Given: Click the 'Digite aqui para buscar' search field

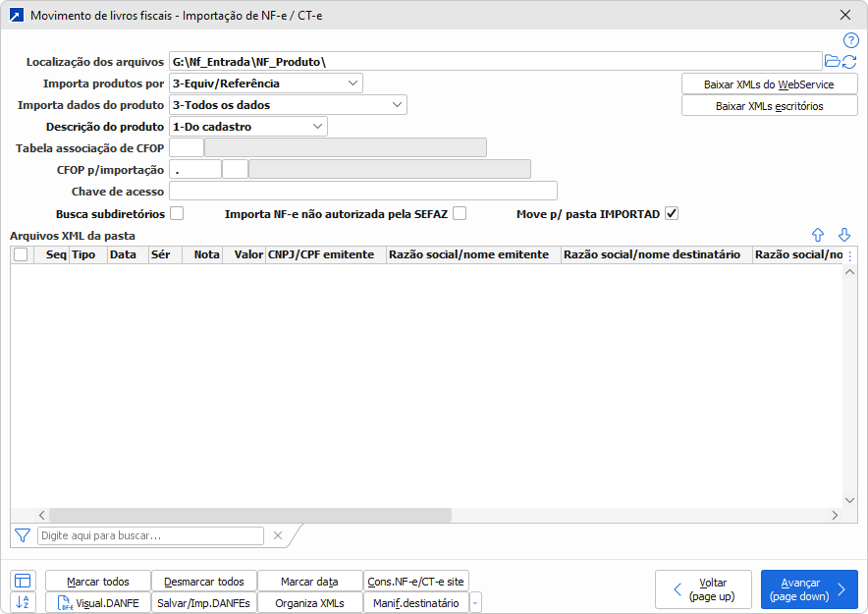Looking at the screenshot, I should pos(150,535).
